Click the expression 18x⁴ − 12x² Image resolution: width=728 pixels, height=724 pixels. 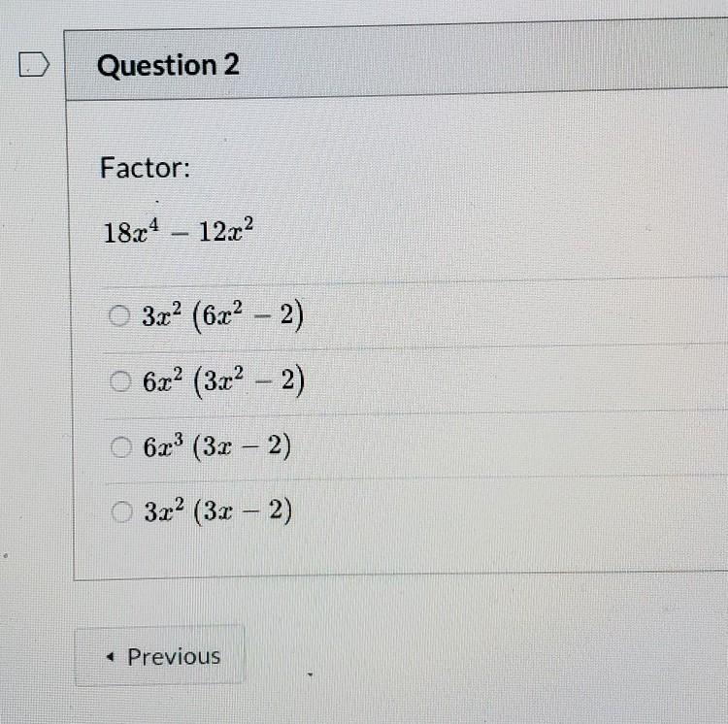[x=180, y=234]
